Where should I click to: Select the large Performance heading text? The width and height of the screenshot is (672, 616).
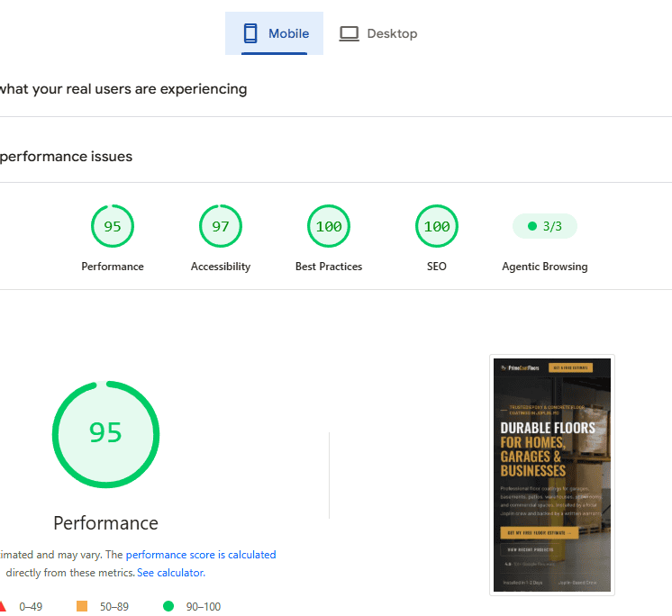point(106,523)
